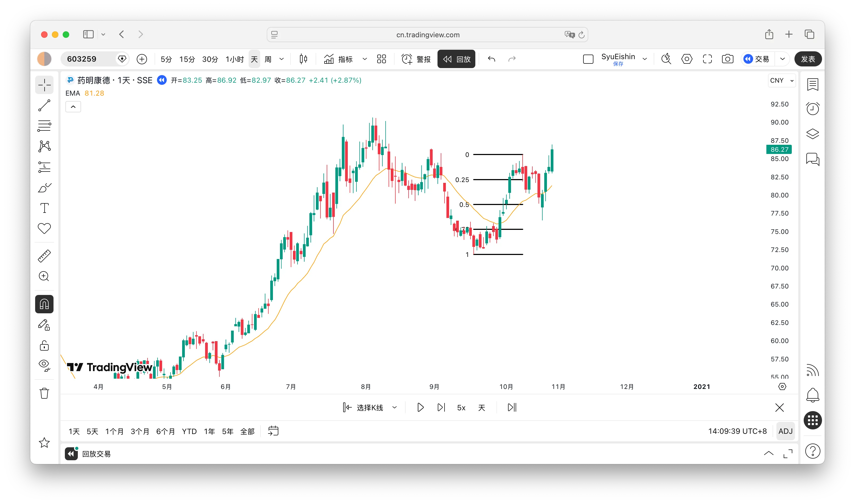855x504 pixels.
Task: Collapse the indicator legend chevron
Action: pos(73,107)
